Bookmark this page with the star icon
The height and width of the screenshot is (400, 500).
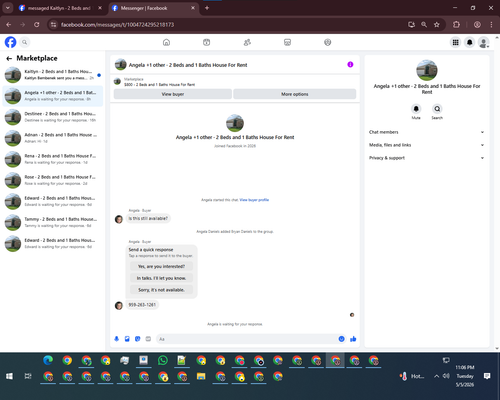click(437, 25)
